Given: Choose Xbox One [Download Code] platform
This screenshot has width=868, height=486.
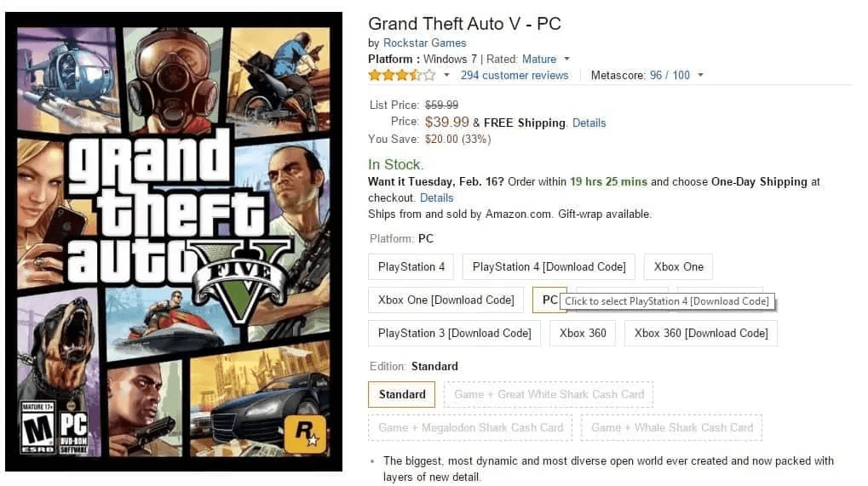Looking at the screenshot, I should (x=445, y=300).
